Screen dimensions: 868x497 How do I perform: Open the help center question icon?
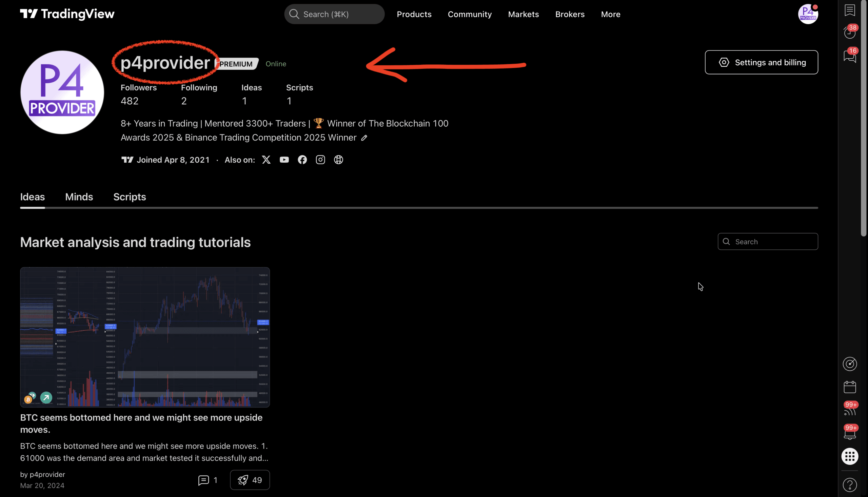coord(850,485)
